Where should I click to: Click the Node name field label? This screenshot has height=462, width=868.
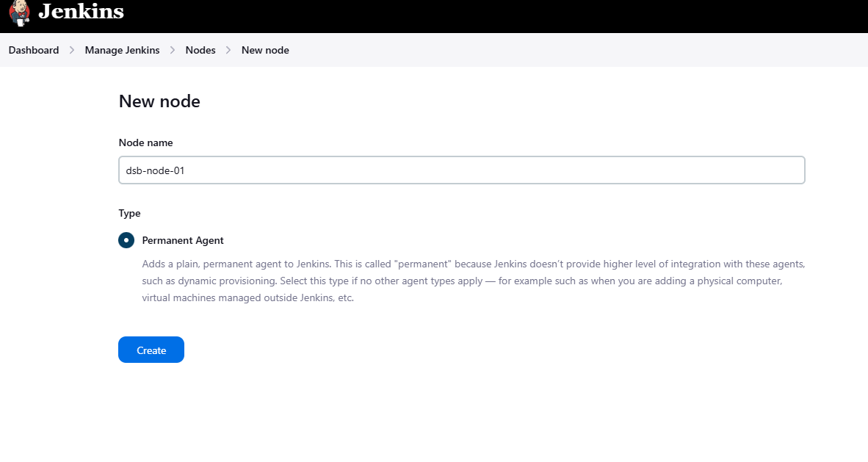point(145,142)
